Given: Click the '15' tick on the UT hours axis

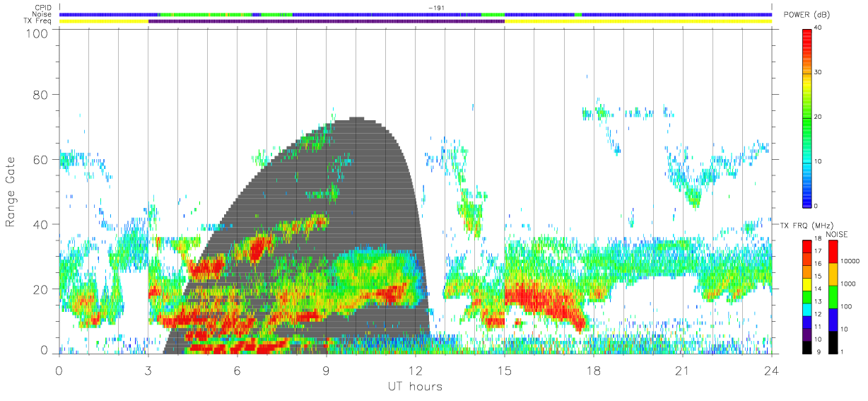Looking at the screenshot, I should coord(505,370).
